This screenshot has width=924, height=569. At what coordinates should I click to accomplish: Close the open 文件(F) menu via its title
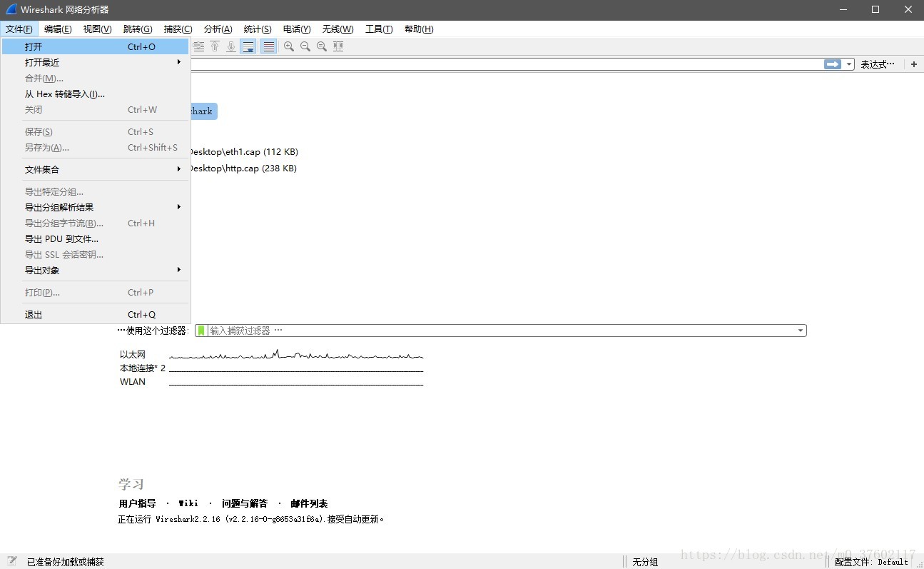pos(19,29)
